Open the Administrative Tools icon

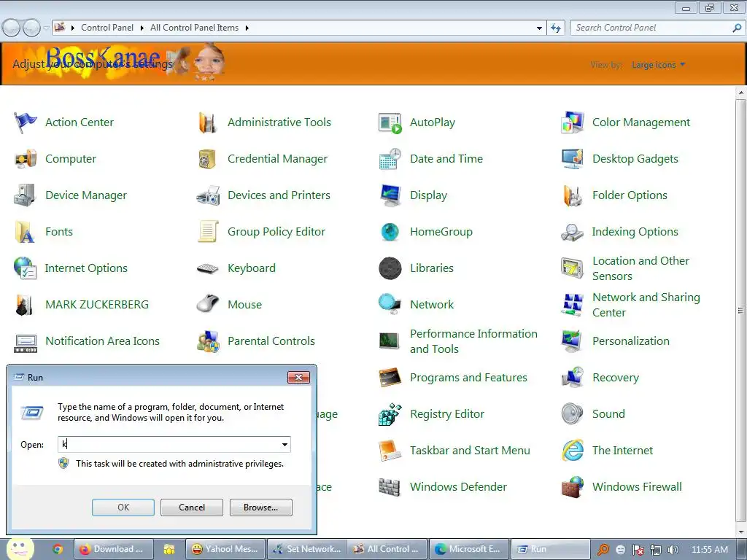pos(208,122)
